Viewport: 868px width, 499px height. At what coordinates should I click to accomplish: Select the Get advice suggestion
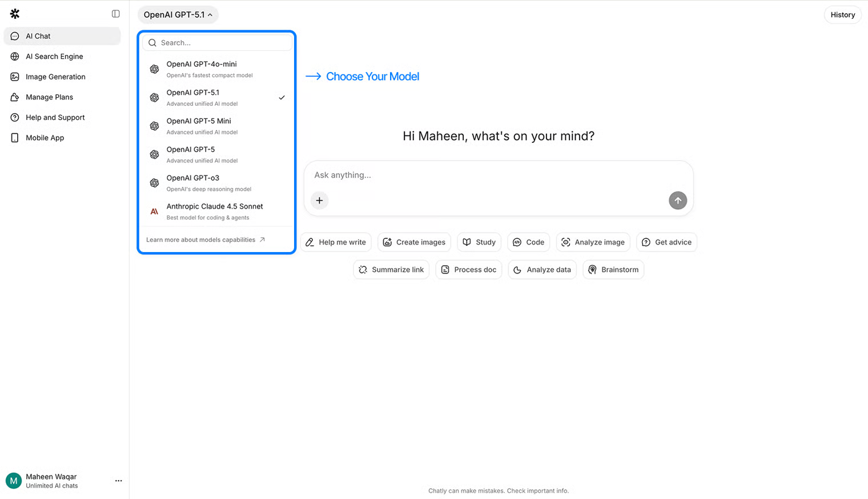666,242
